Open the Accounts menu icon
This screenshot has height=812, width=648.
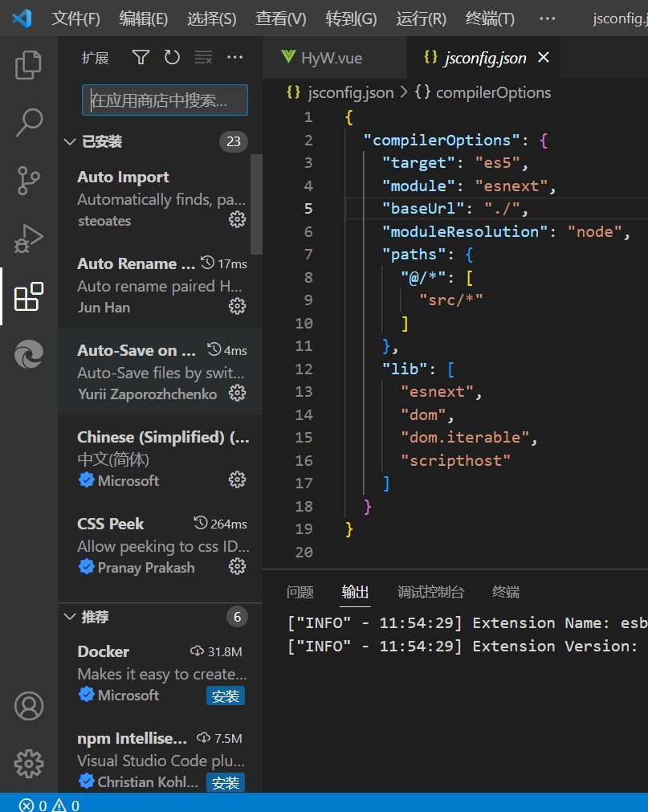pos(29,706)
